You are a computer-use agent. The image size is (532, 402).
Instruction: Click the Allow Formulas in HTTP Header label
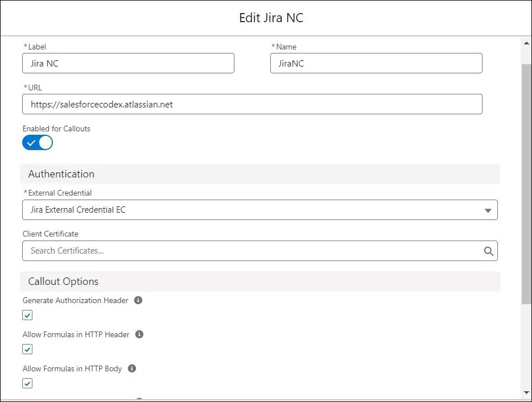pyautogui.click(x=76, y=334)
